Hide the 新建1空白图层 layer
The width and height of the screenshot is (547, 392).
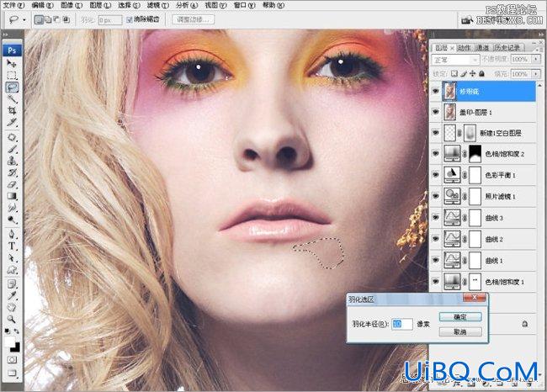tap(436, 133)
